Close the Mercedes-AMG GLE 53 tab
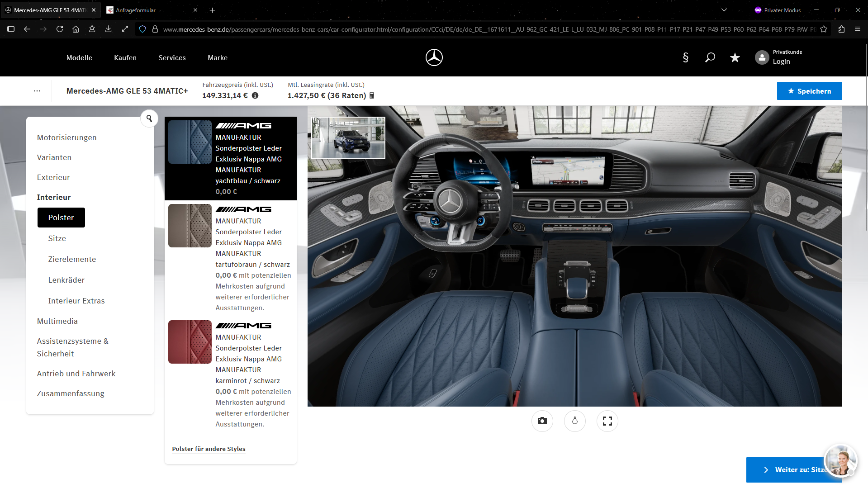 point(94,10)
